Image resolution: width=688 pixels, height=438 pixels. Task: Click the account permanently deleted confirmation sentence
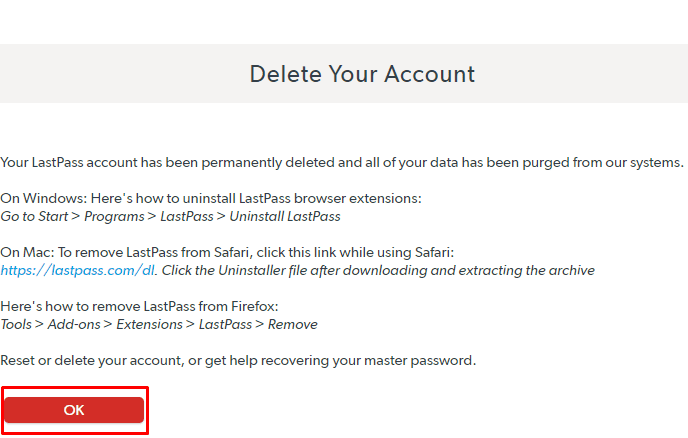(x=342, y=163)
